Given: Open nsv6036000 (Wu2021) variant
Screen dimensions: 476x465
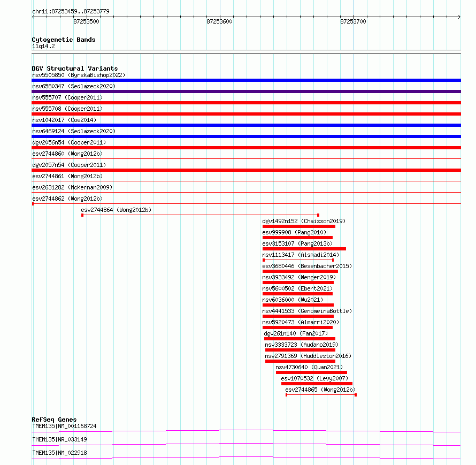Looking at the screenshot, I should point(293,300).
